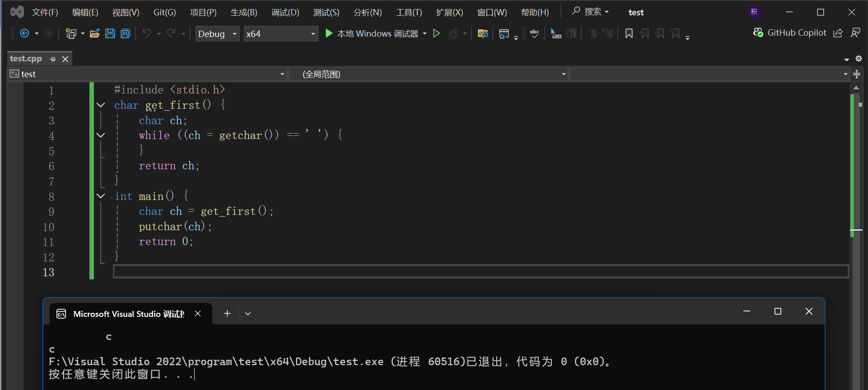Collapse the while loop block outline

tap(101, 135)
